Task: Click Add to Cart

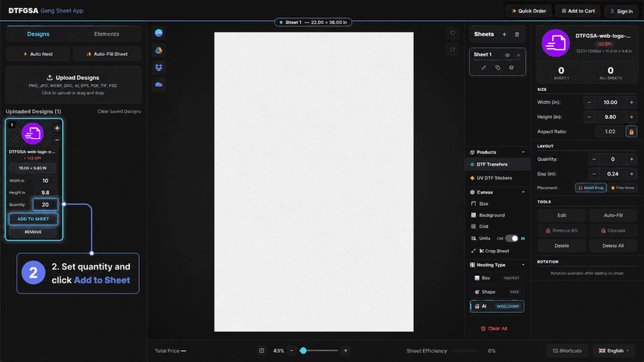Action: click(x=577, y=11)
